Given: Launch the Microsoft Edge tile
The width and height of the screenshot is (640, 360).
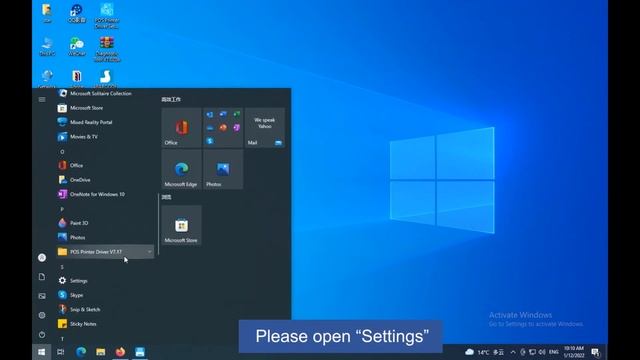Looking at the screenshot, I should click(182, 169).
